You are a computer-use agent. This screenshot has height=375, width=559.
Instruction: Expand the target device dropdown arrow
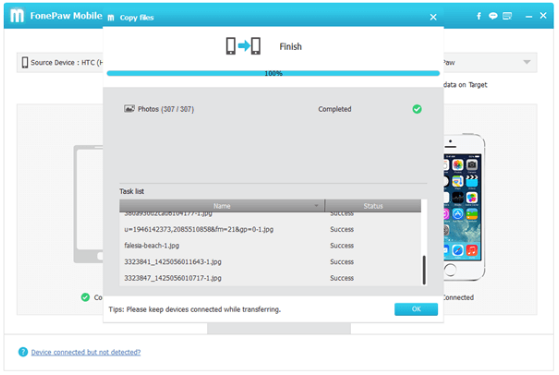(527, 62)
